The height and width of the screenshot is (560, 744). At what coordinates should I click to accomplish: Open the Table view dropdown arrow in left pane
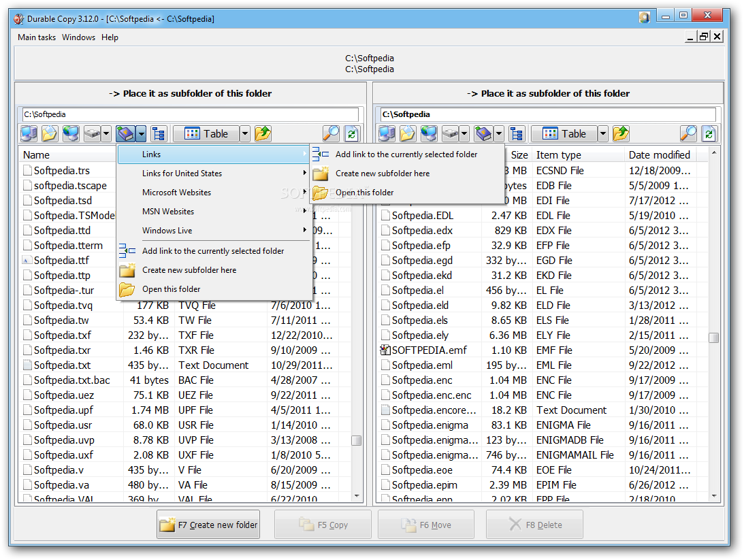(x=245, y=134)
